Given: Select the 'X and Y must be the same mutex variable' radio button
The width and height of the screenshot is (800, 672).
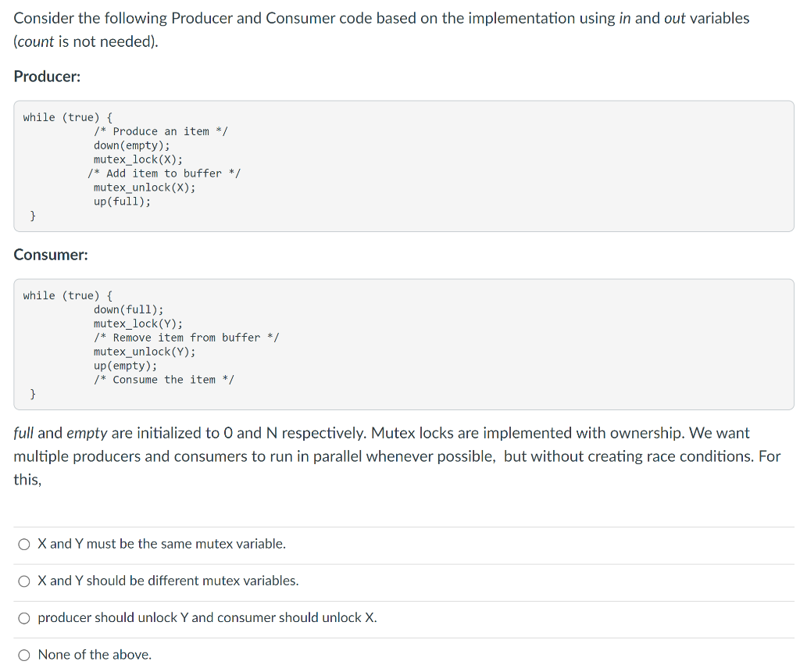Looking at the screenshot, I should (25, 544).
